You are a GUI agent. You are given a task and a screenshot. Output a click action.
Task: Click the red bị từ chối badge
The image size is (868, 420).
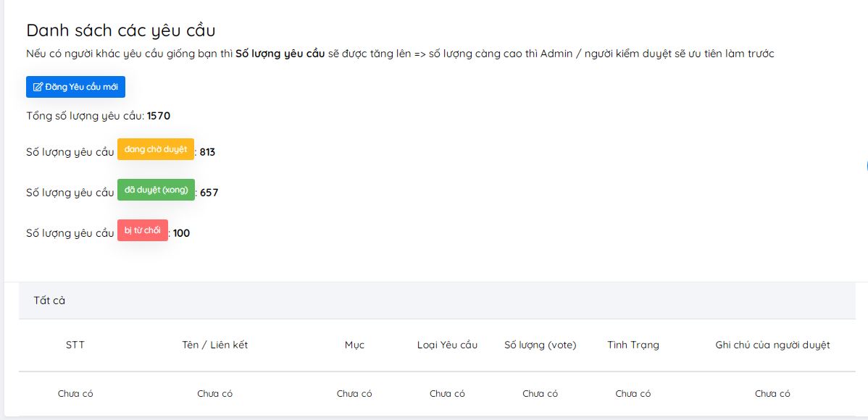coord(143,230)
